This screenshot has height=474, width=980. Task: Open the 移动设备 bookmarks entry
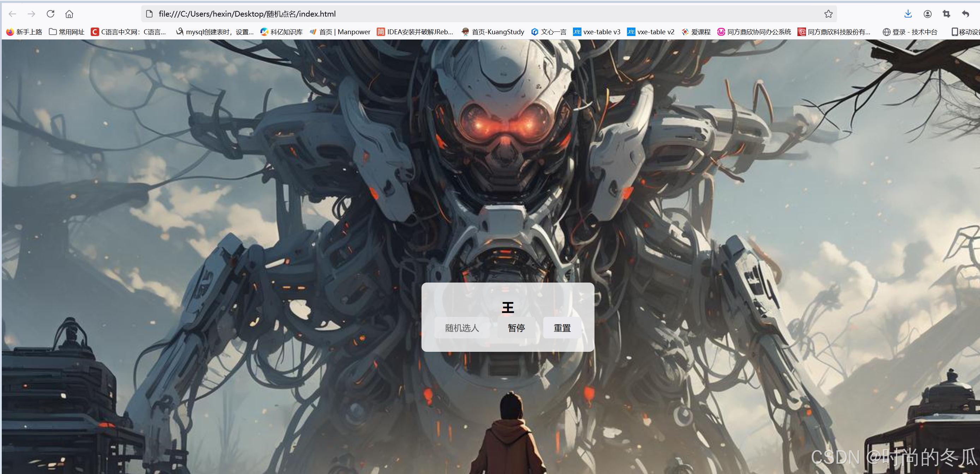pos(965,32)
